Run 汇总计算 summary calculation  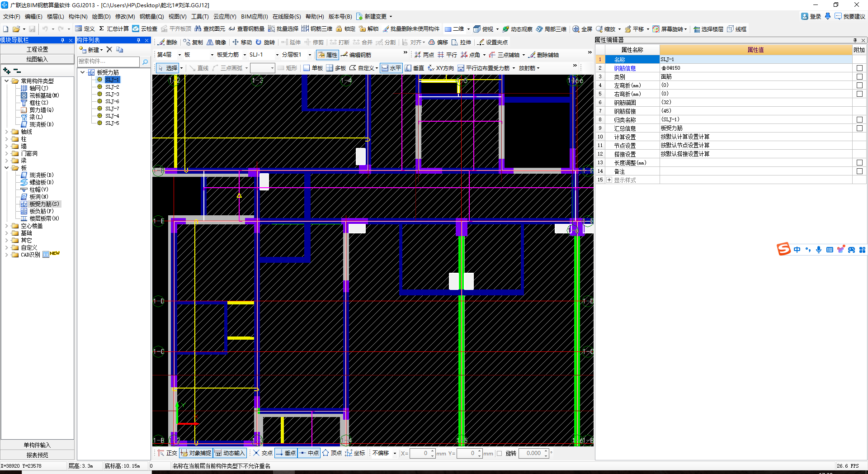coord(113,29)
